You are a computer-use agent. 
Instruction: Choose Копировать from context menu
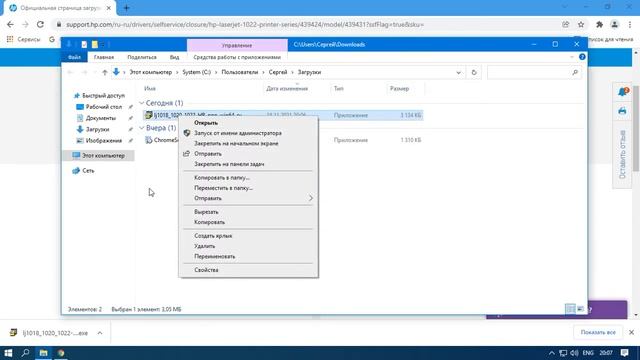pyautogui.click(x=248, y=222)
